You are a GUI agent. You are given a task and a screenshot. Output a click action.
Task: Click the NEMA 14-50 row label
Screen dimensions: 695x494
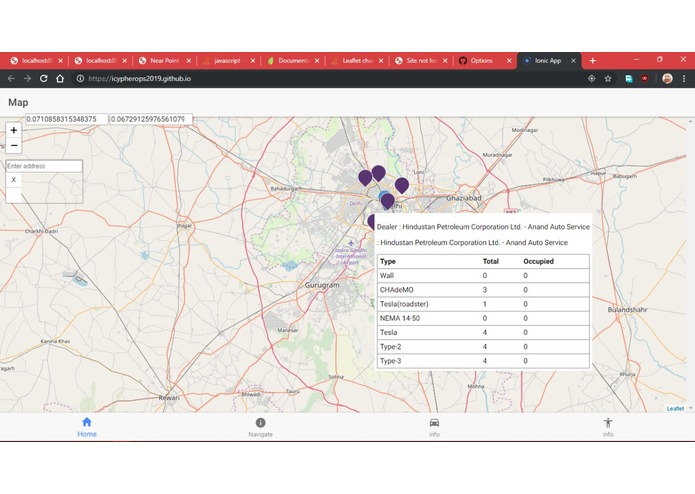pos(400,318)
